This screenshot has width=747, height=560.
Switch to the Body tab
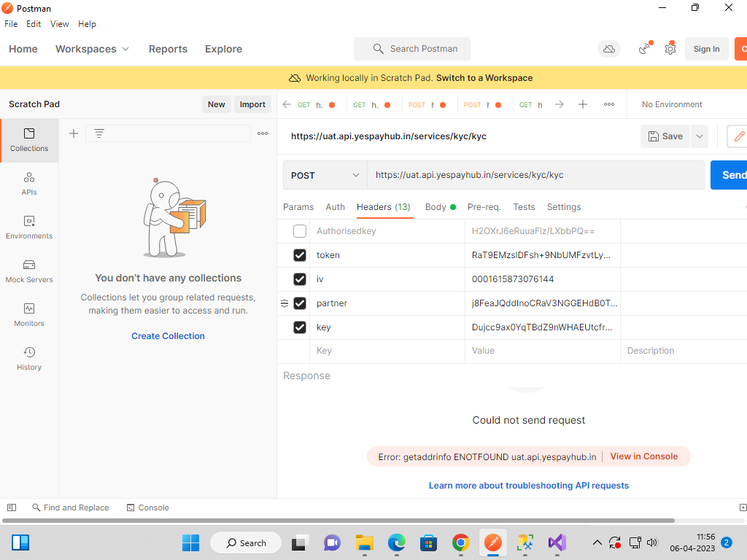coord(440,207)
